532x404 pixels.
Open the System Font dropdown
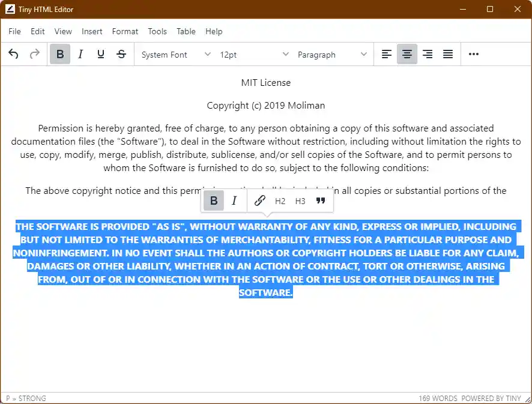[x=174, y=54]
